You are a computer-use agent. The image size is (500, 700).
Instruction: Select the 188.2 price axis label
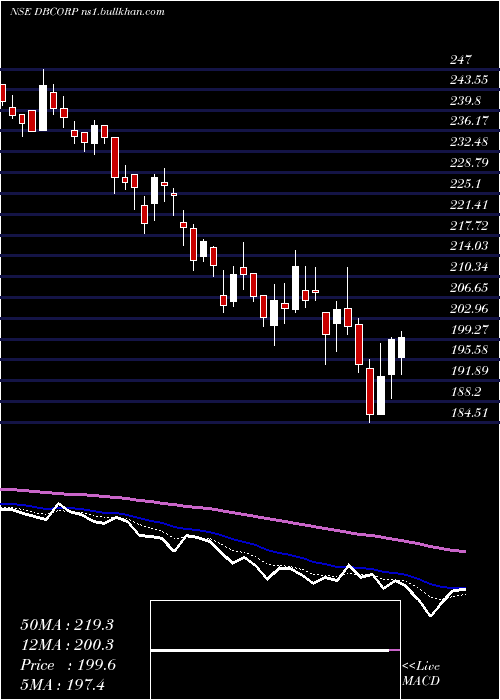[x=465, y=392]
